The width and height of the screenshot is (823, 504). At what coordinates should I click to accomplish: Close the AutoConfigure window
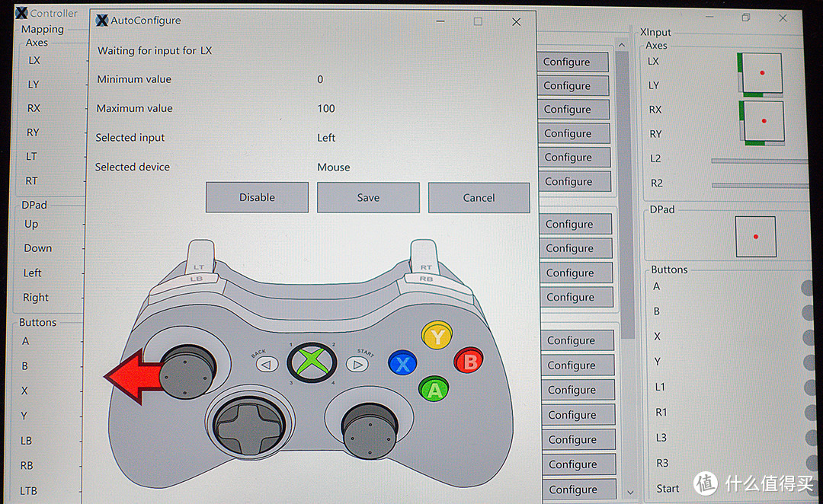point(517,21)
